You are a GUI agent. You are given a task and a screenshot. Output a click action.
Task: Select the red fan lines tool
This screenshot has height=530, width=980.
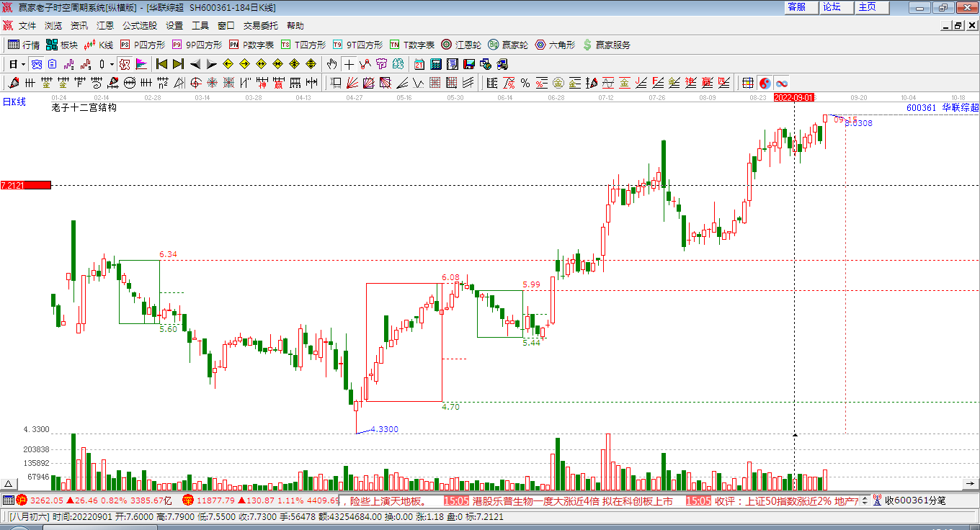point(352,83)
